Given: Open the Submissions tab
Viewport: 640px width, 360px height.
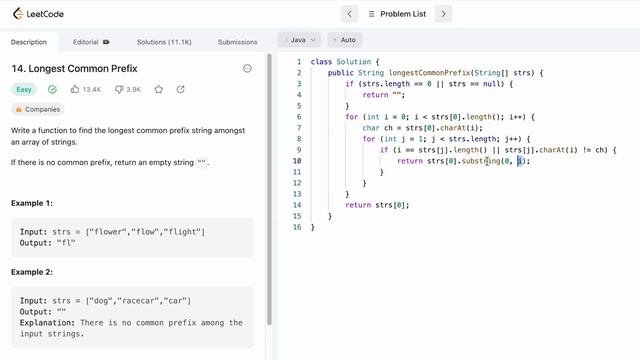Looking at the screenshot, I should tap(238, 42).
